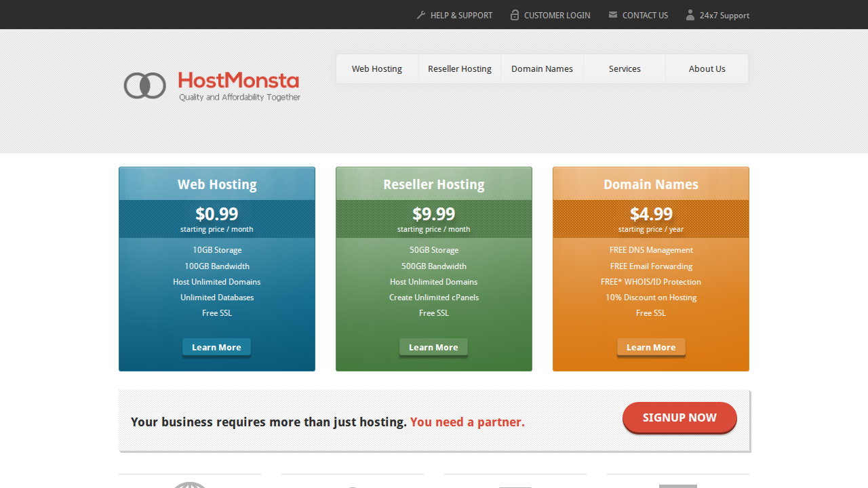Click Learn More in Reseller Hosting card
This screenshot has height=488, width=868.
coord(433,347)
